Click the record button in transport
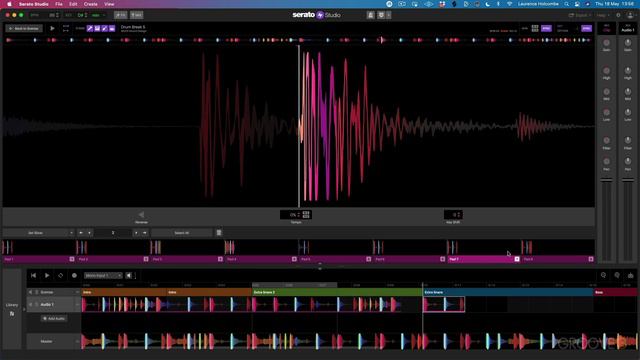640x360 pixels. [74, 276]
